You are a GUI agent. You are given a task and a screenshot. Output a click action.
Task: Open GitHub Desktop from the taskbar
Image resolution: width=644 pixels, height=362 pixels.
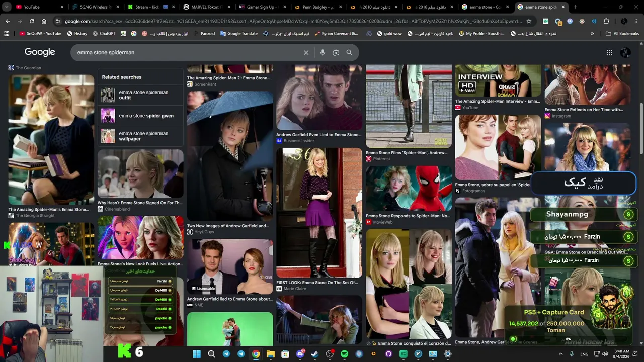pyautogui.click(x=389, y=354)
